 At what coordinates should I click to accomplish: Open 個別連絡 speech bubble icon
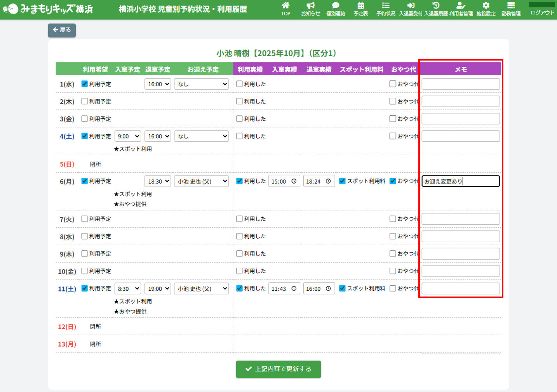pos(336,9)
